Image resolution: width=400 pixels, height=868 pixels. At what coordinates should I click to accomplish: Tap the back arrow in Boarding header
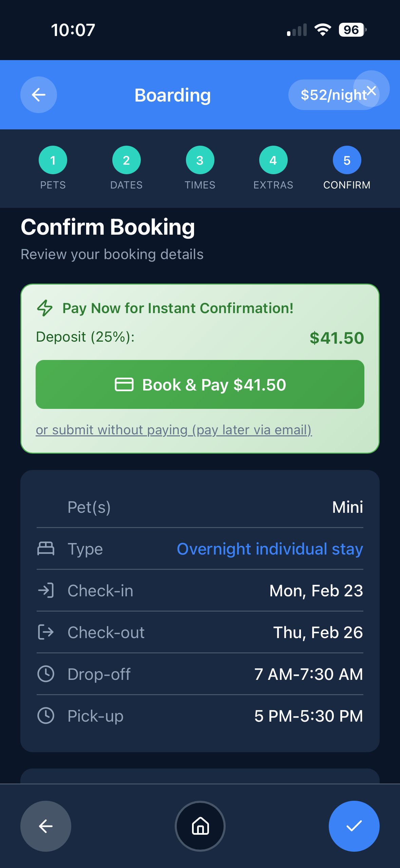[x=39, y=95]
